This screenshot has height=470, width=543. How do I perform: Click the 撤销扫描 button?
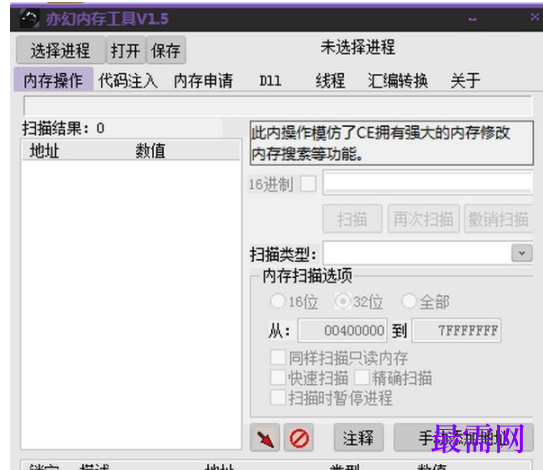(498, 219)
